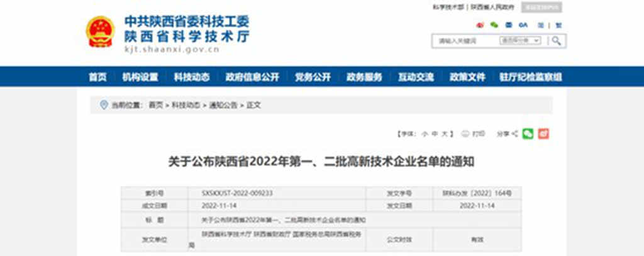Share article via green WeChat button
The height and width of the screenshot is (256, 644).
(x=528, y=133)
